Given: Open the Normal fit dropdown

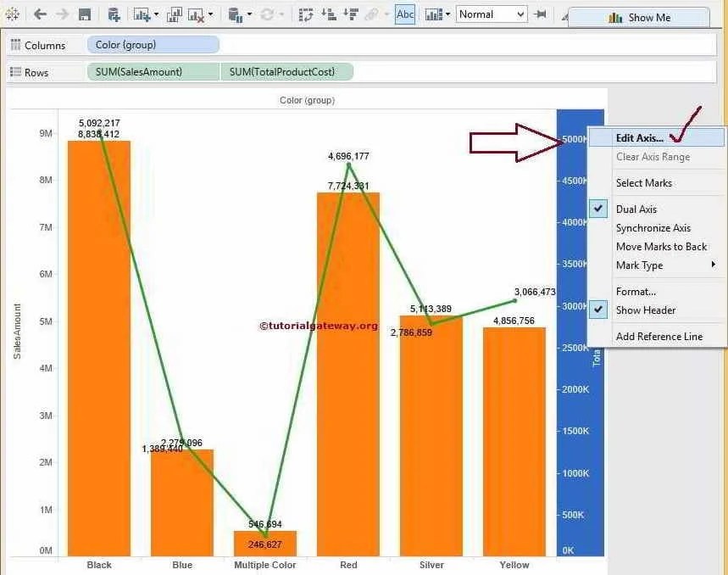Looking at the screenshot, I should pos(492,14).
